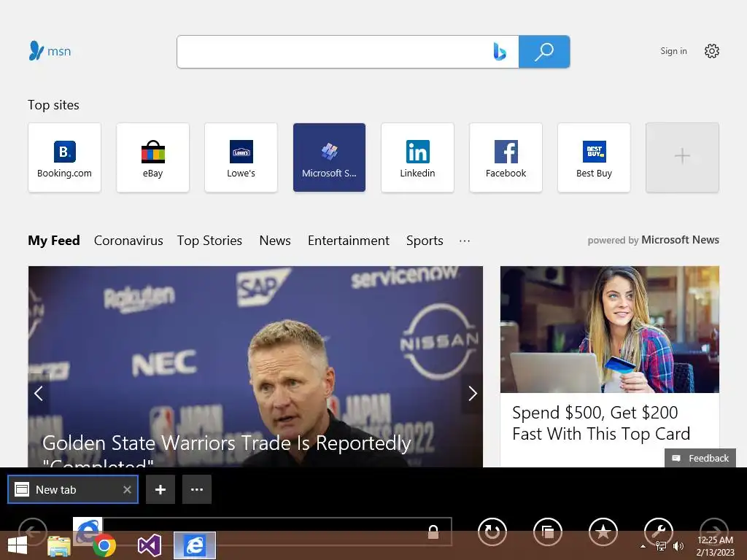
Task: Click the Bing icon in search box
Action: (499, 52)
